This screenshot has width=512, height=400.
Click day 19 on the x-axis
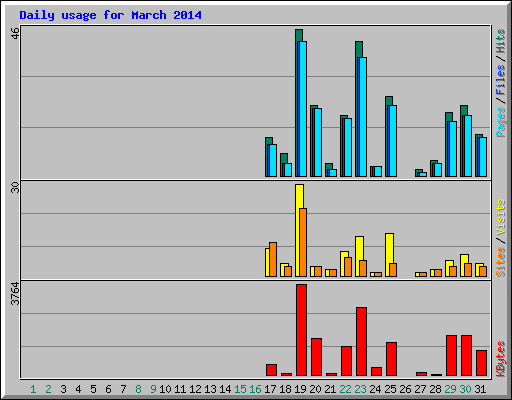click(300, 389)
